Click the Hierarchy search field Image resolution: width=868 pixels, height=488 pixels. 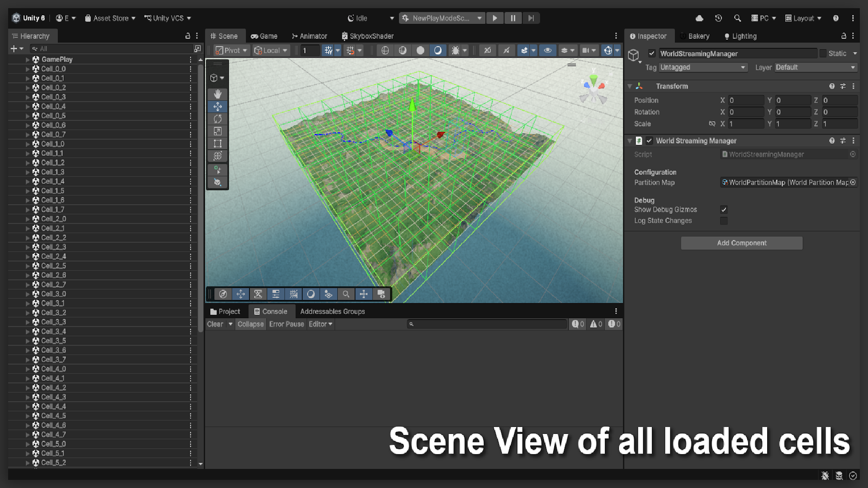point(111,48)
